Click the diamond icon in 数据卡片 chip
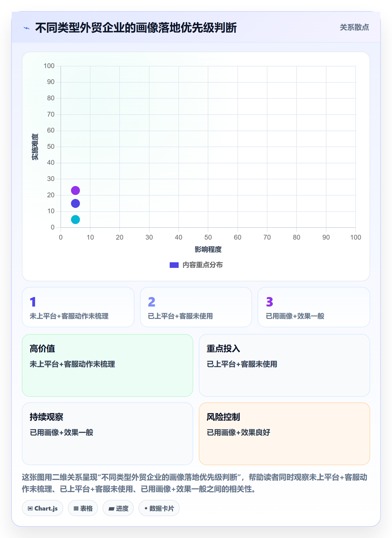 point(146,508)
